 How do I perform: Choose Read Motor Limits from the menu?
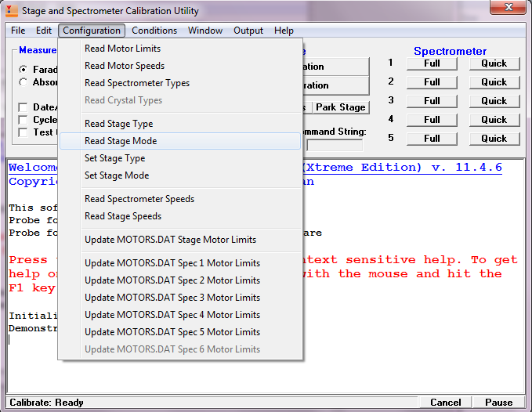click(122, 49)
